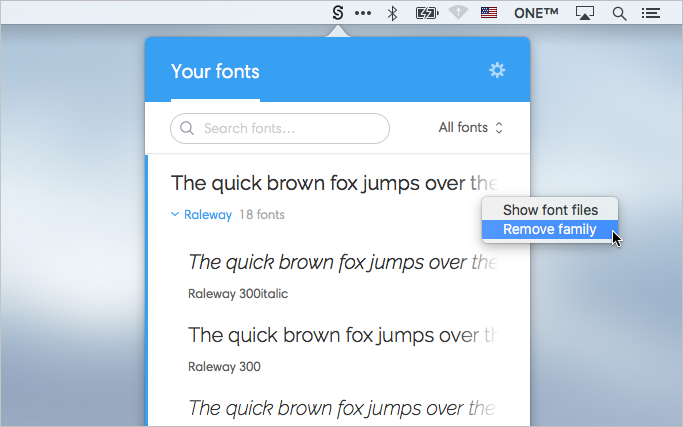Click the magnifier icon in search box

187,129
